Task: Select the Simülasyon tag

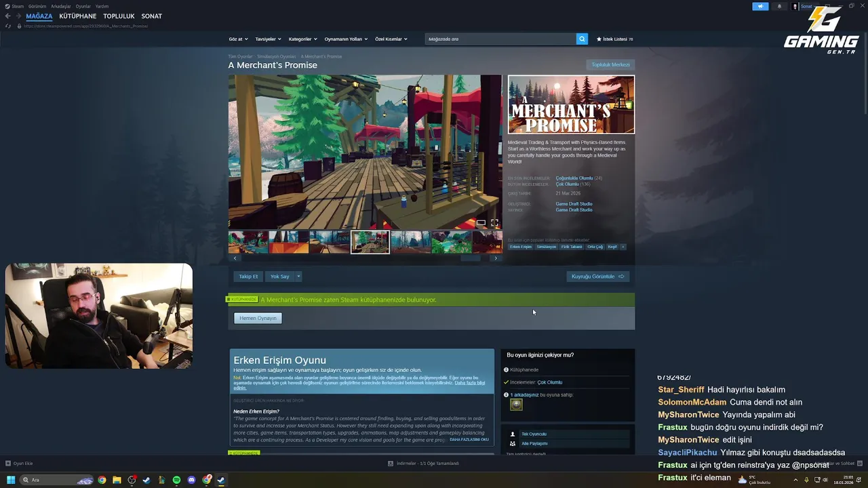Action: coord(547,247)
